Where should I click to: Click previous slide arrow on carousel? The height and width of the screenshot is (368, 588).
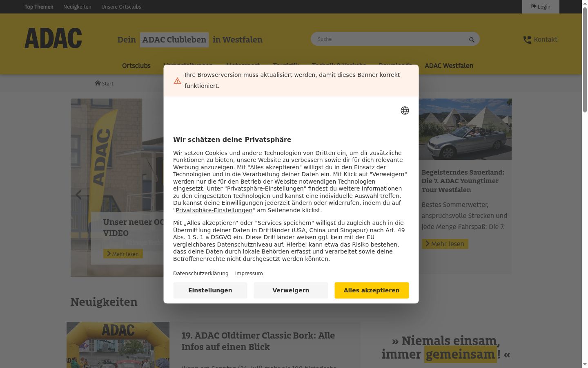[x=78, y=195]
